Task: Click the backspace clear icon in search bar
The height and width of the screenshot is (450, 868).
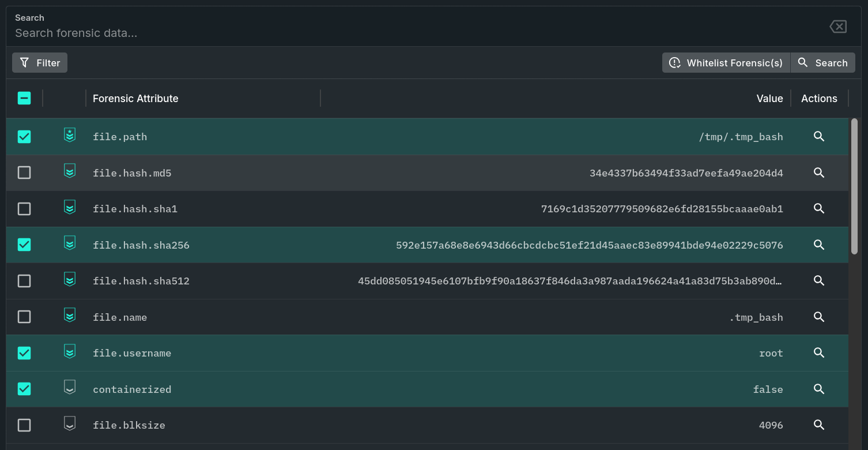Action: click(837, 26)
